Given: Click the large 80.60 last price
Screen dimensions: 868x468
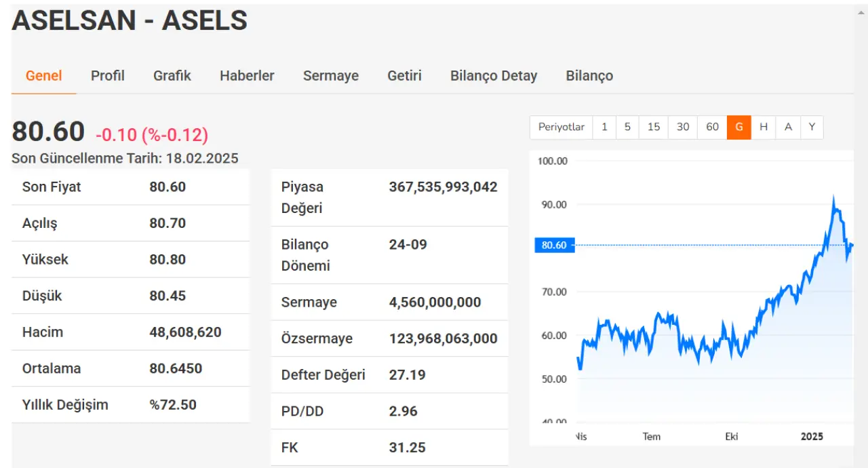Looking at the screenshot, I should pos(48,132).
